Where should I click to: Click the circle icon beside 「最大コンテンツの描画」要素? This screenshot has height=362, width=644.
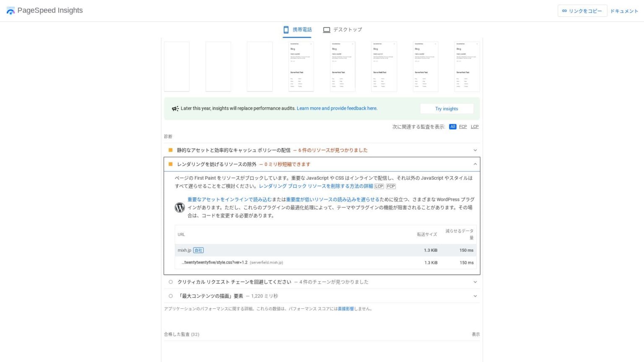tap(170, 296)
